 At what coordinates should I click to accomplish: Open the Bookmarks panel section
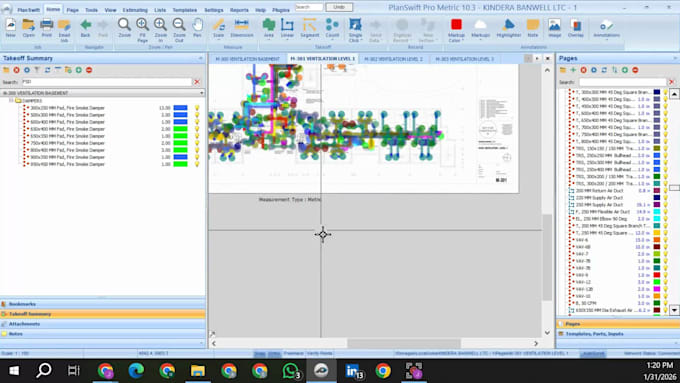pos(102,304)
